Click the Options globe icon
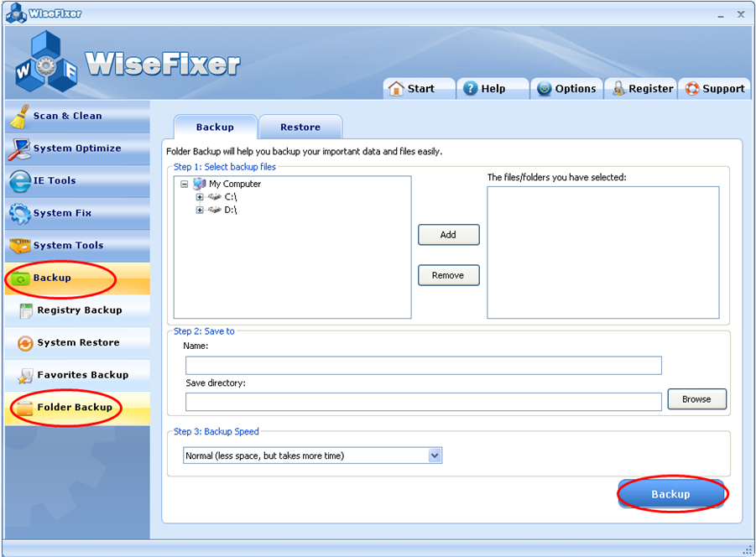Viewport: 756px width, 557px height. pos(545,89)
